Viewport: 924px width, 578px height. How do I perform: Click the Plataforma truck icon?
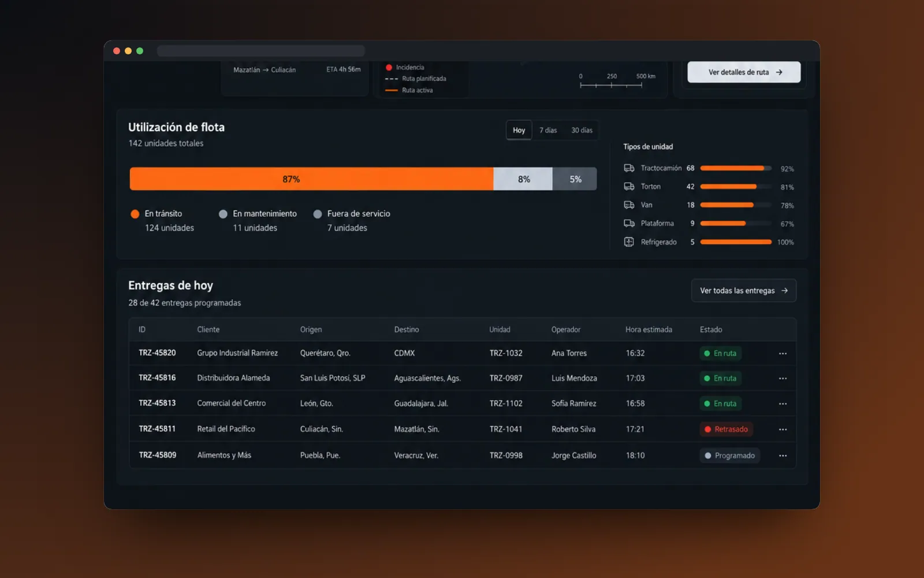coord(629,224)
